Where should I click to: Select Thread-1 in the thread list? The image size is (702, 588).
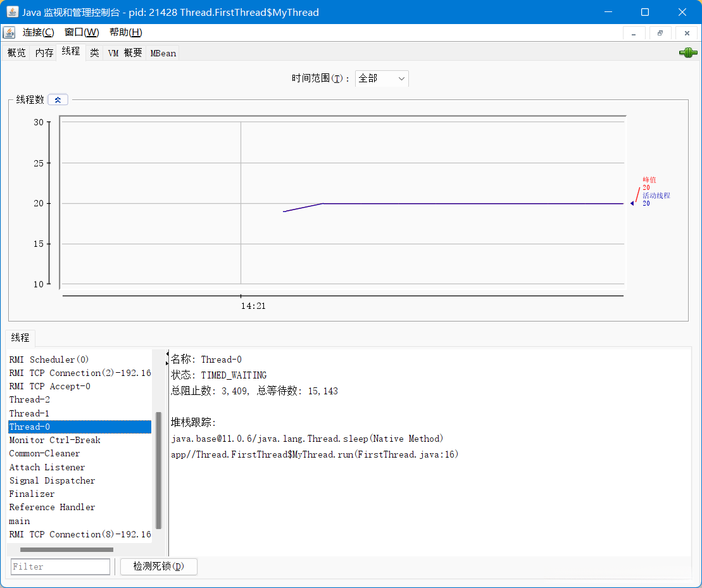[x=29, y=413]
